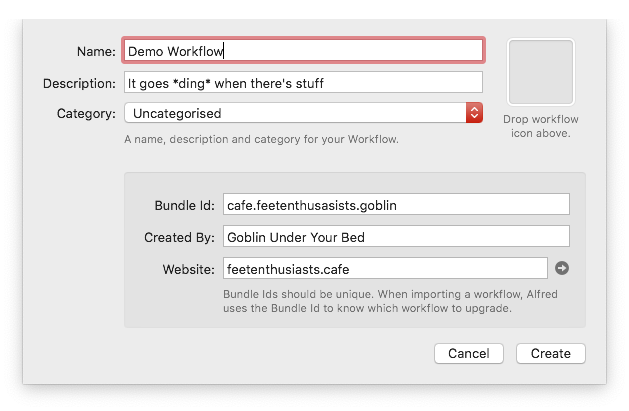Click the "Category:" label
Viewport: 629px width, 411px height.
[87, 113]
